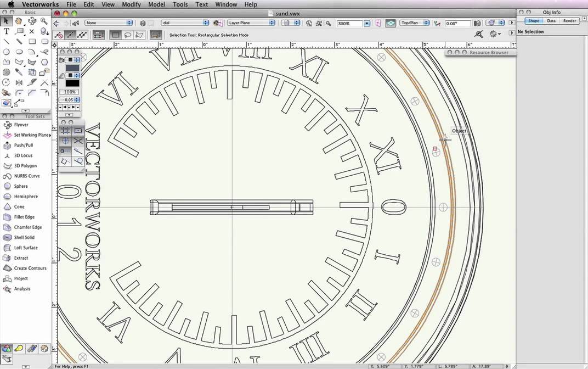Open the File menu
588x369 pixels.
coord(71,4)
